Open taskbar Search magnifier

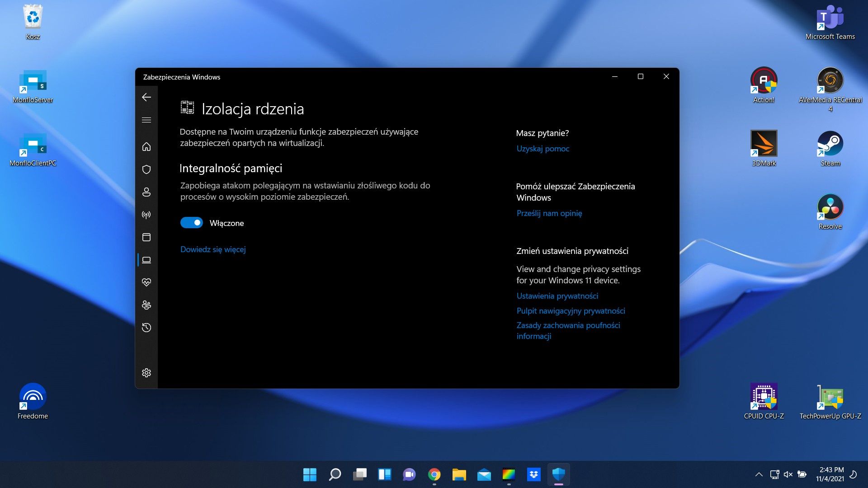(x=335, y=474)
